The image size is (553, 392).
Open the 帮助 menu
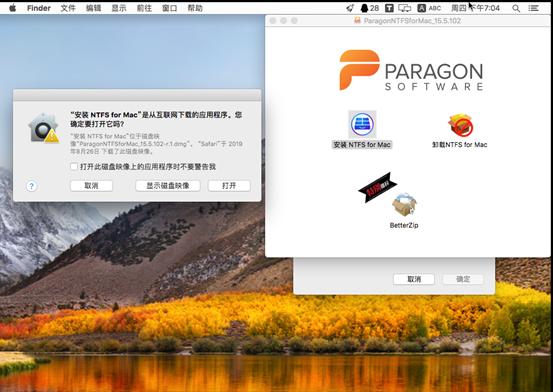point(195,8)
